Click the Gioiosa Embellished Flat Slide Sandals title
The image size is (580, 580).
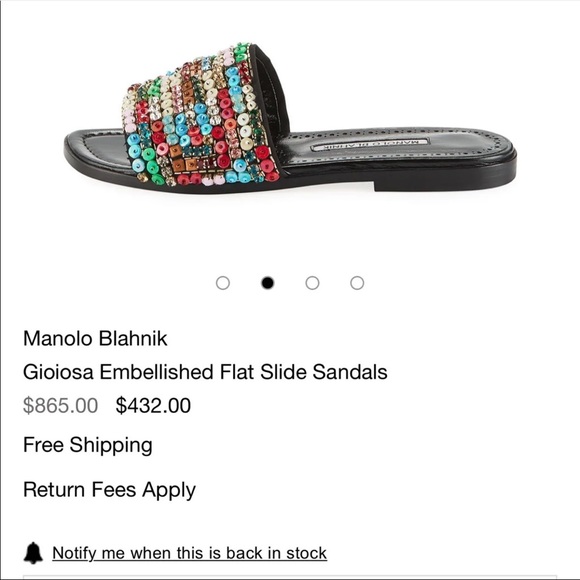pyautogui.click(x=205, y=372)
